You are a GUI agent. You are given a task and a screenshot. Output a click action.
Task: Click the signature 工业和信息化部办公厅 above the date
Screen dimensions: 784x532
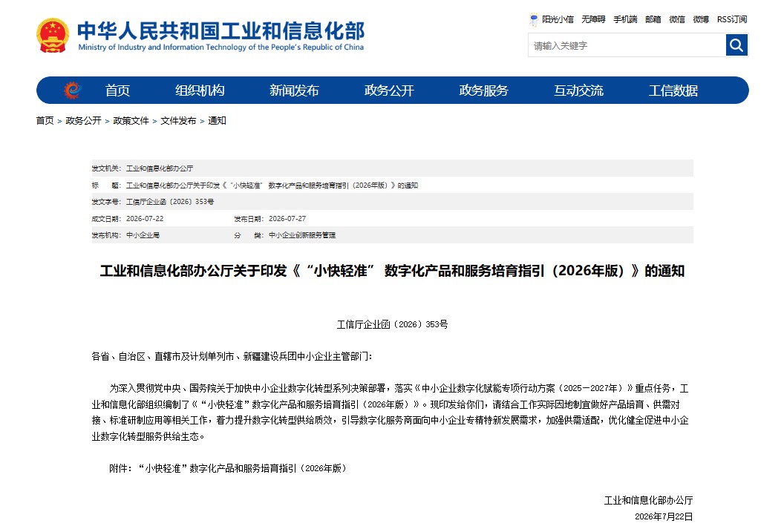pos(648,500)
